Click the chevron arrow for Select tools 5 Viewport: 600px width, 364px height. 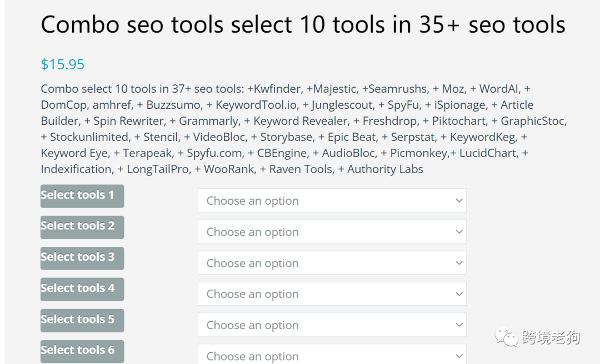[x=459, y=325]
